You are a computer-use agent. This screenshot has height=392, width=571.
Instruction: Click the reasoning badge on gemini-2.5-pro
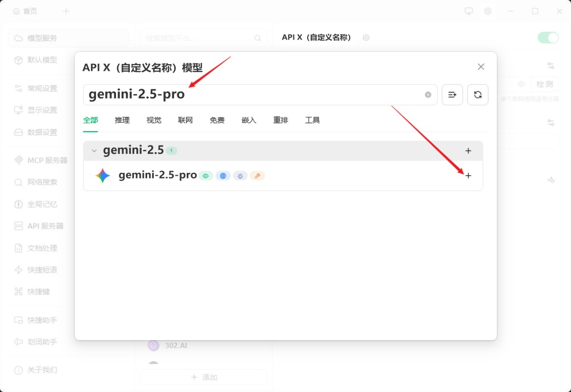[x=240, y=176]
